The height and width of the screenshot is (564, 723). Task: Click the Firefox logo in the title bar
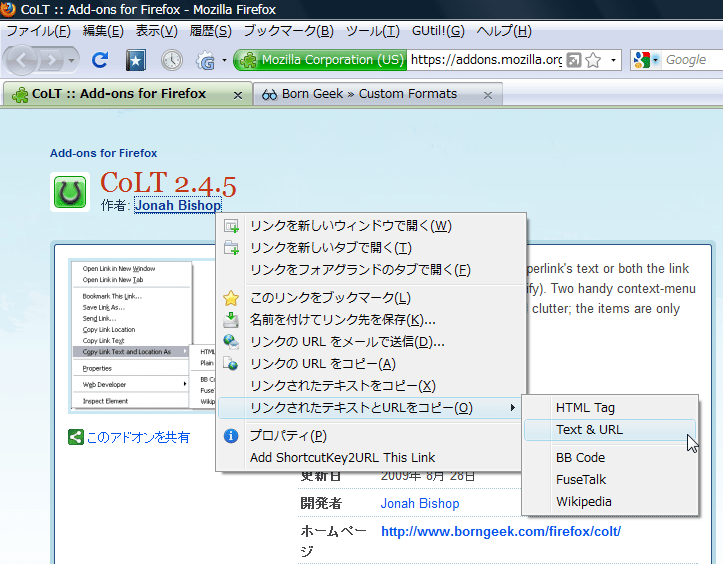[8, 9]
